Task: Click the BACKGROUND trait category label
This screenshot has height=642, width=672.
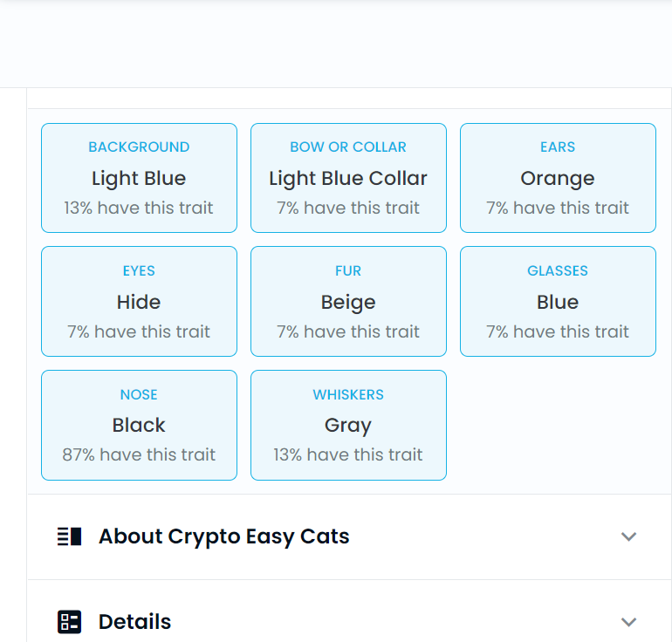Action: pos(139,147)
